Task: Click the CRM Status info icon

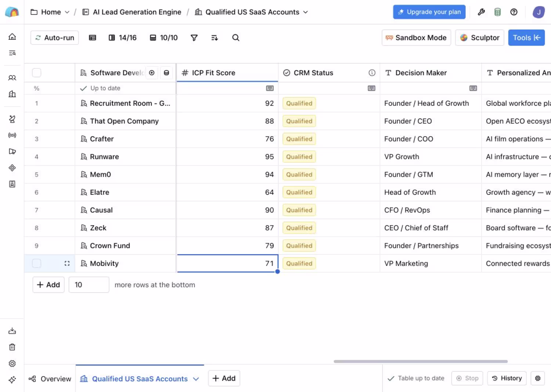Action: click(x=372, y=73)
